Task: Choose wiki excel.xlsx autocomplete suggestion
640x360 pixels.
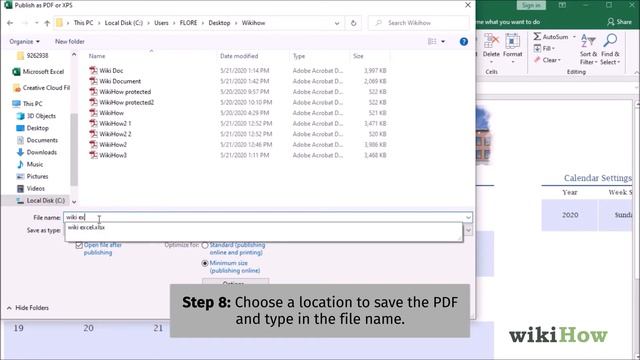Action: [86, 227]
